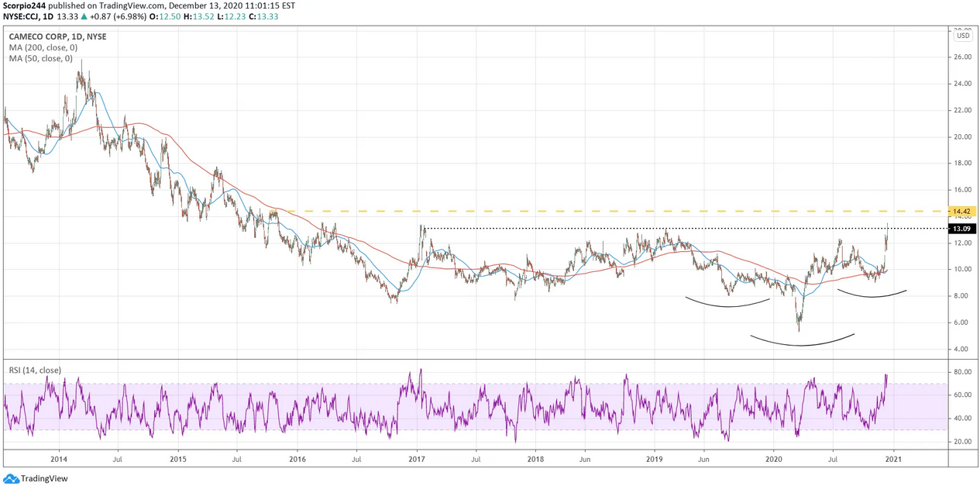Click the TradingView logo icon

coord(11,479)
